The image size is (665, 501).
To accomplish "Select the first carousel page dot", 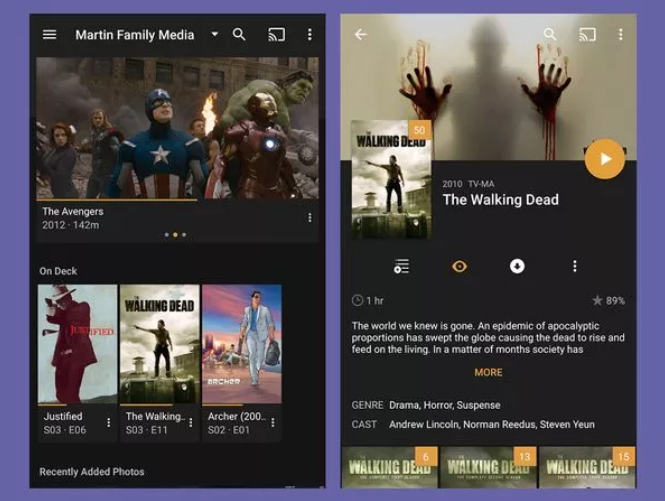I will (167, 235).
